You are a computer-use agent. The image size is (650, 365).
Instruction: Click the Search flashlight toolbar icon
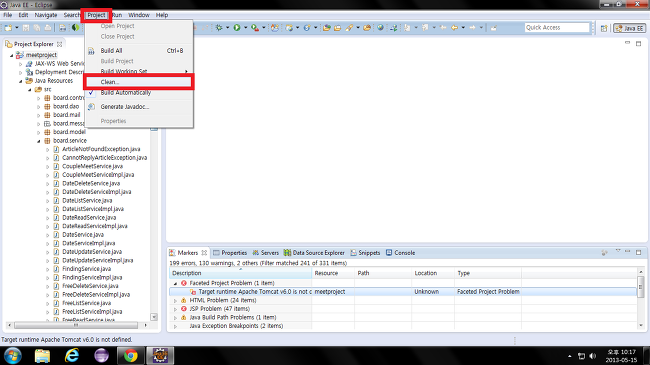click(x=349, y=28)
